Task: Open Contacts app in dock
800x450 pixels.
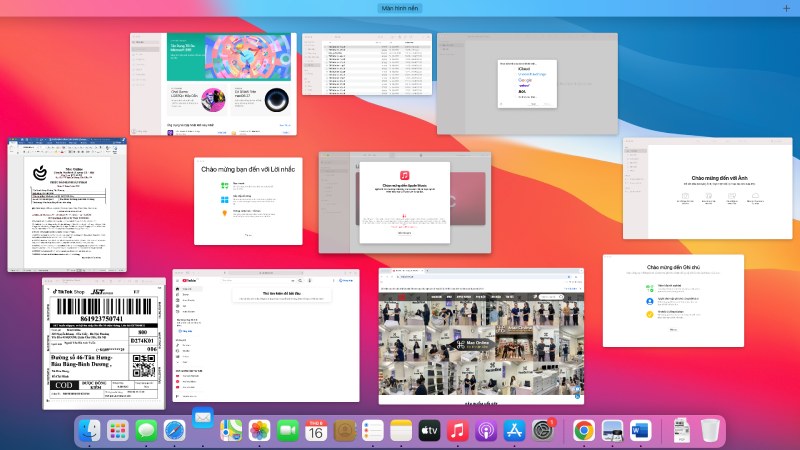Action: pos(344,431)
